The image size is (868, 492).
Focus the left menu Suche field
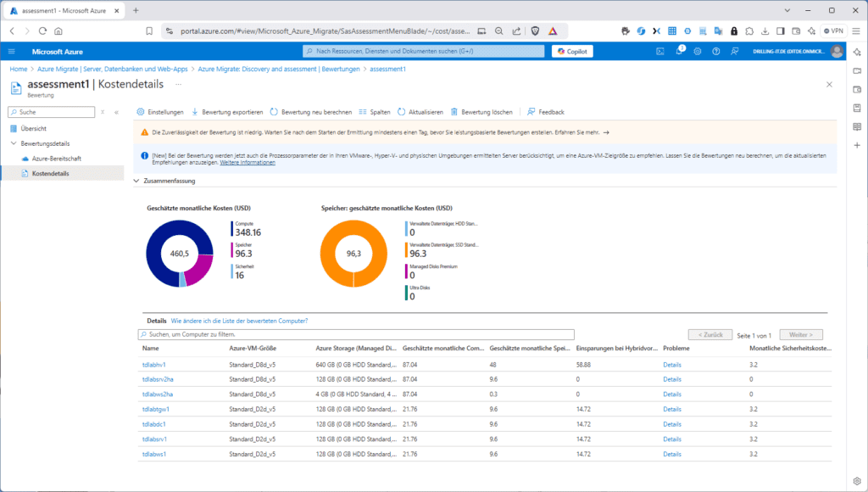52,112
